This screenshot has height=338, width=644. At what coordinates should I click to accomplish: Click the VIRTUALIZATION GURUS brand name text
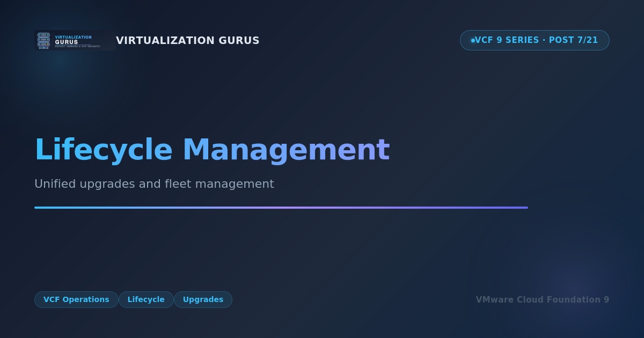(x=188, y=40)
